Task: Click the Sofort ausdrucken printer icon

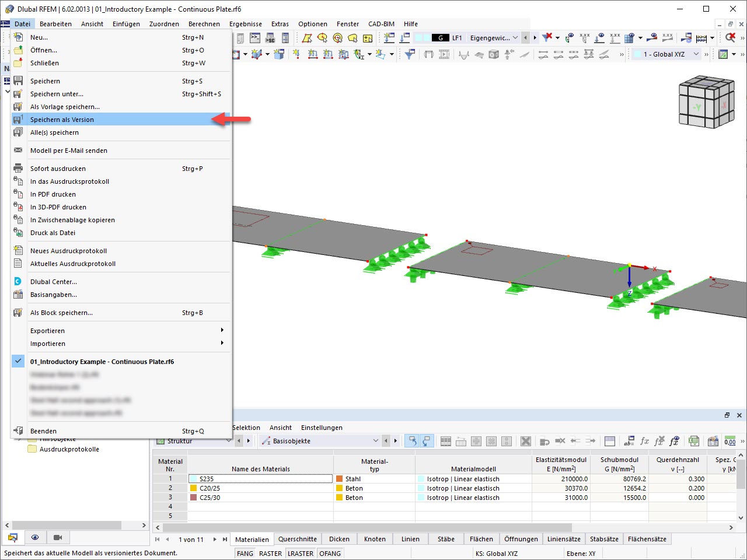Action: point(18,169)
